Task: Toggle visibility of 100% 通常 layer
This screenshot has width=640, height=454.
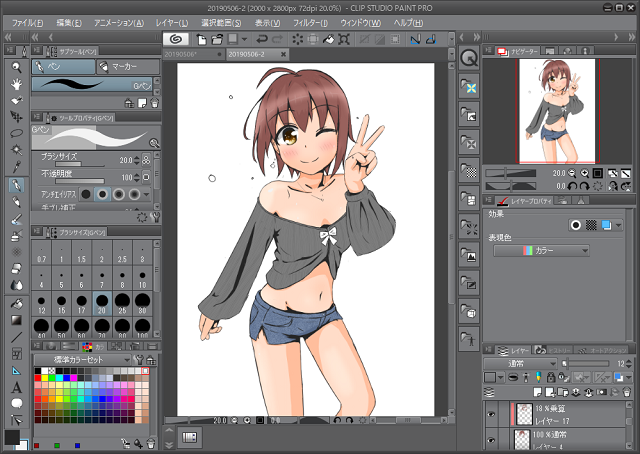Action: coord(491,440)
